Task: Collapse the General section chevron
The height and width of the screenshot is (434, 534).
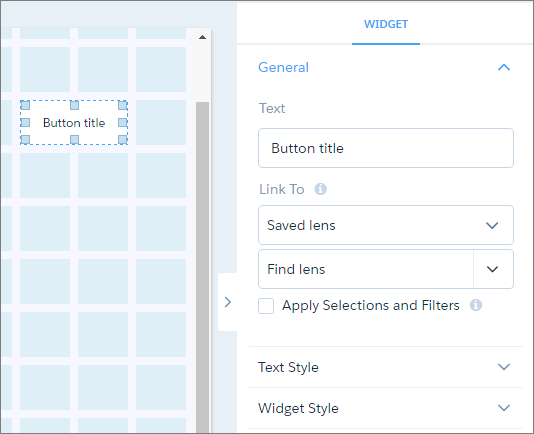Action: pyautogui.click(x=504, y=67)
